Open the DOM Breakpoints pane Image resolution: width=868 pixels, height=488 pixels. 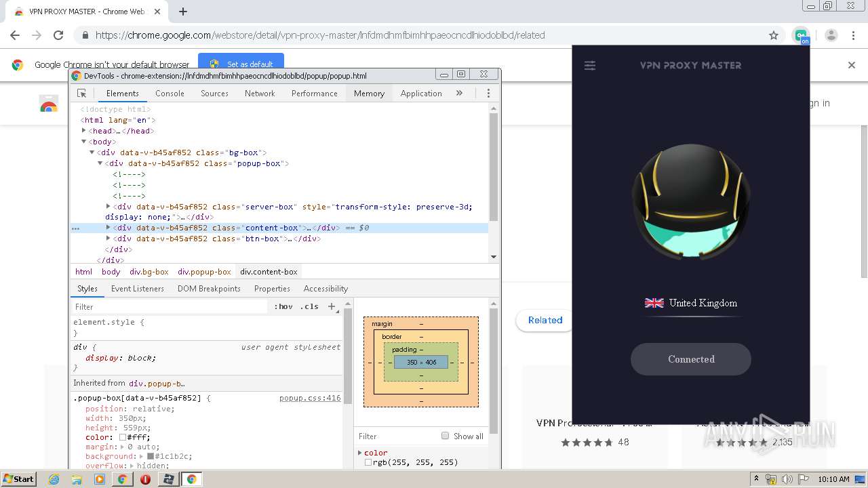pyautogui.click(x=209, y=289)
